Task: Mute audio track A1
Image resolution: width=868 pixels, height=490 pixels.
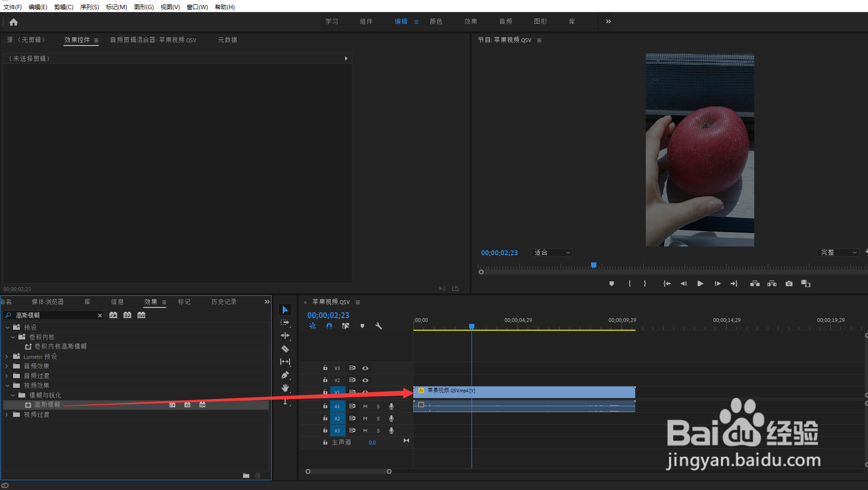Action: click(365, 406)
